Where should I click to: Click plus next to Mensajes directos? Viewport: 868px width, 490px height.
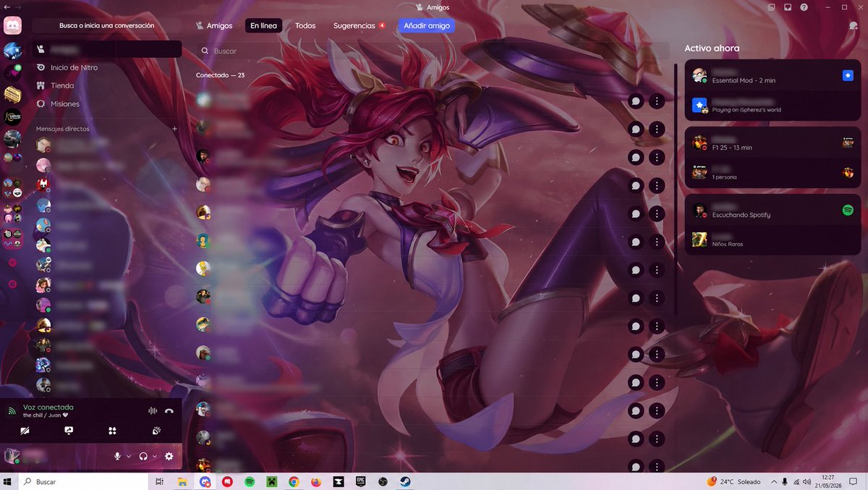[174, 129]
